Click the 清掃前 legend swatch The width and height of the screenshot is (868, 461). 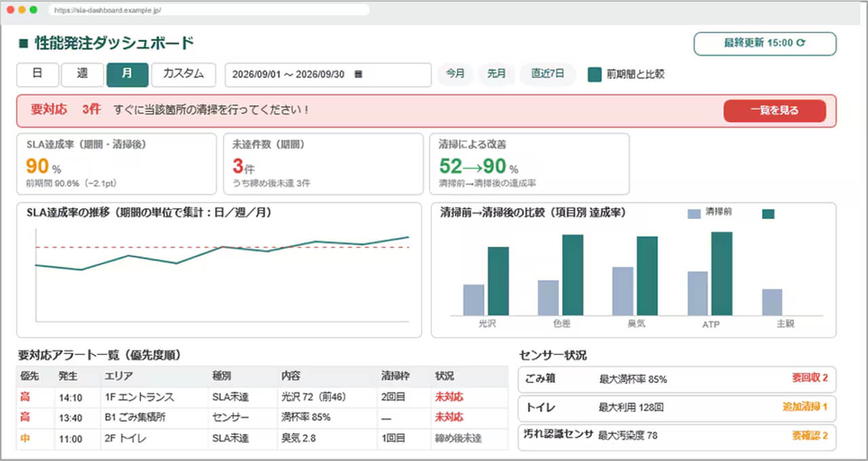coord(694,214)
